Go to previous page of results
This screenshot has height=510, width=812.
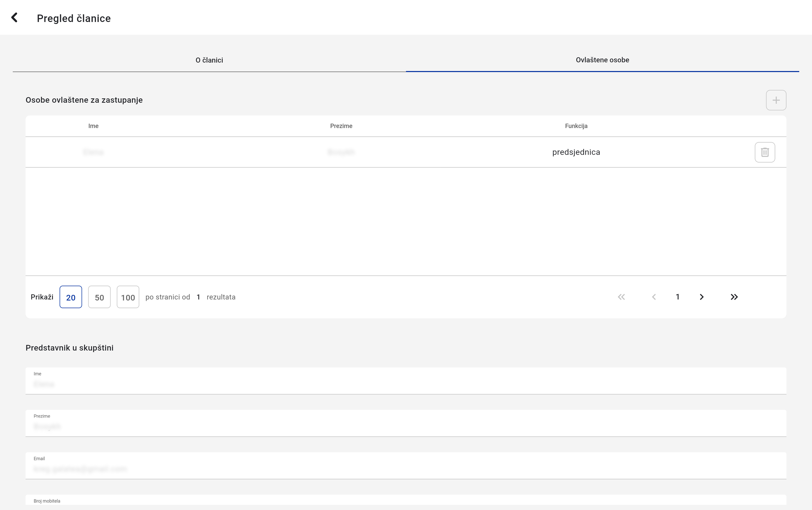(654, 297)
